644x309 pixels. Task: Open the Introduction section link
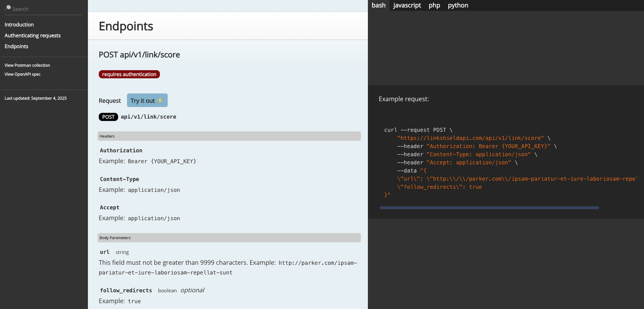click(19, 24)
